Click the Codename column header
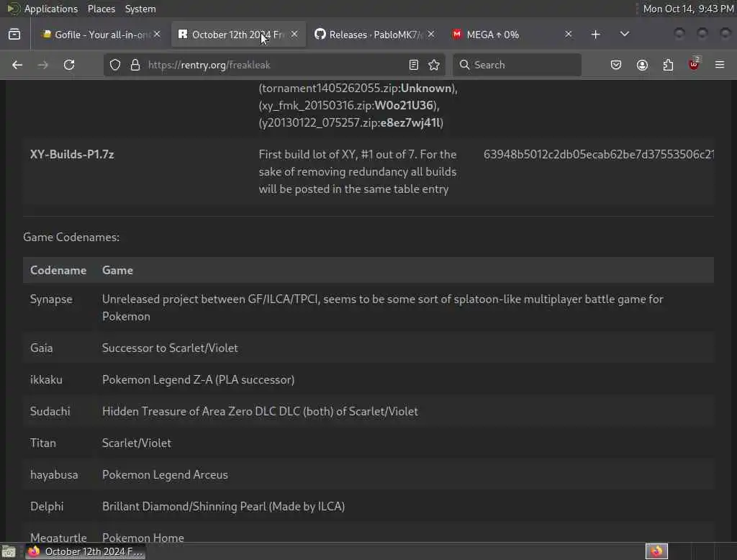Image resolution: width=737 pixels, height=560 pixels. point(58,271)
